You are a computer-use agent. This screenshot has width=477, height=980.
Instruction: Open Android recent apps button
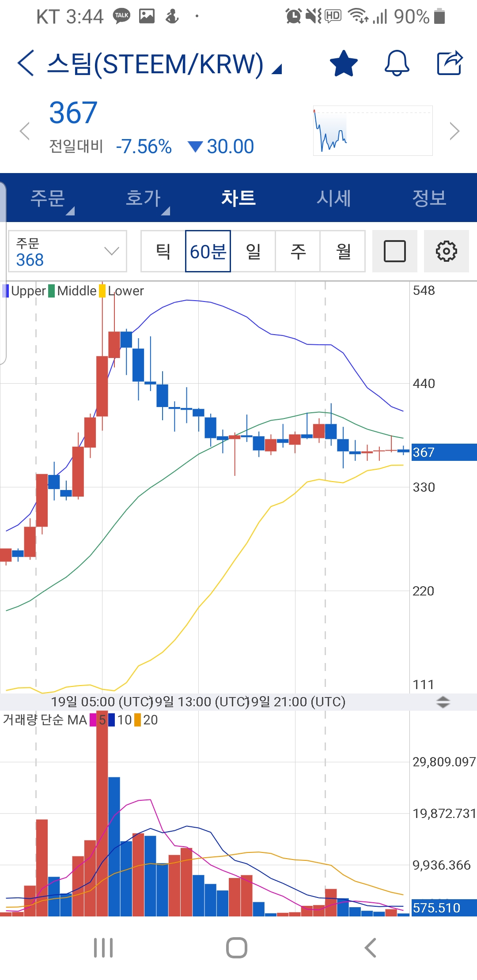(104, 948)
